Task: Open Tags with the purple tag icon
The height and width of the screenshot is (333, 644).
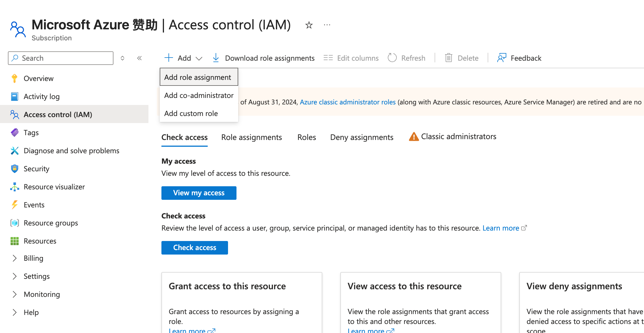Action: click(x=15, y=133)
